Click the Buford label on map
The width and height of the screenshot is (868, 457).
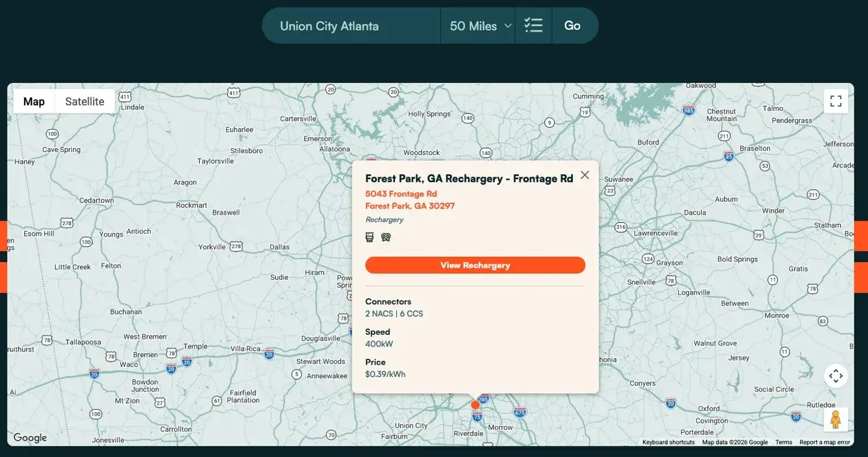[649, 142]
